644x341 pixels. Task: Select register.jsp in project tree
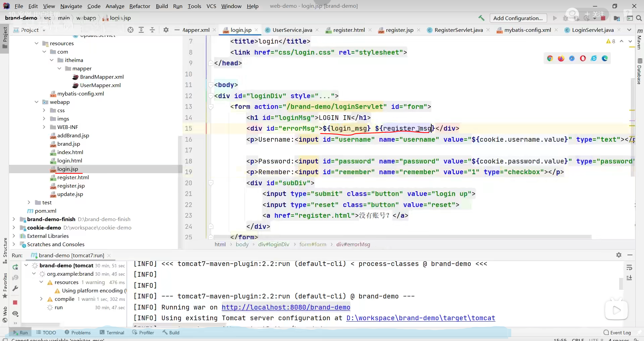(71, 186)
